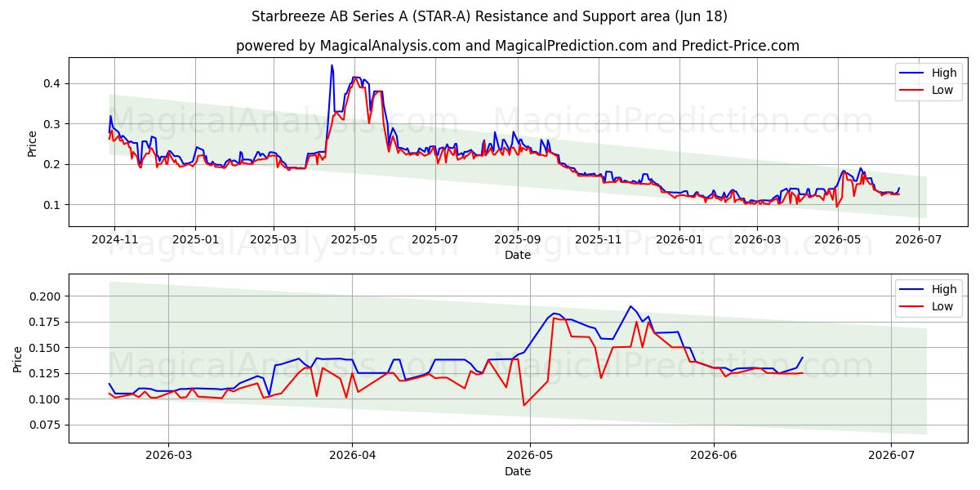Click the '2026-06' tick on bottom chart
The width and height of the screenshot is (980, 490).
point(714,456)
